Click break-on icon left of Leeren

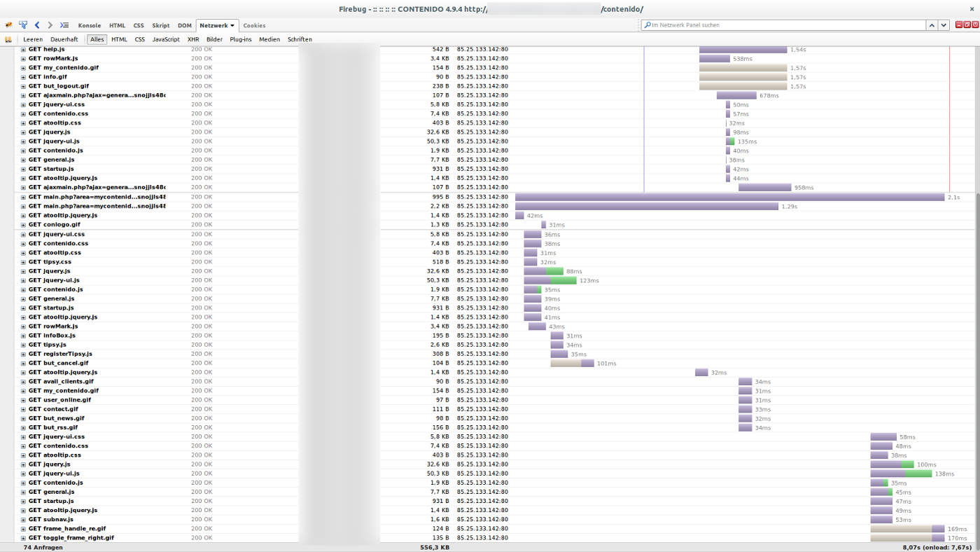[x=8, y=40]
